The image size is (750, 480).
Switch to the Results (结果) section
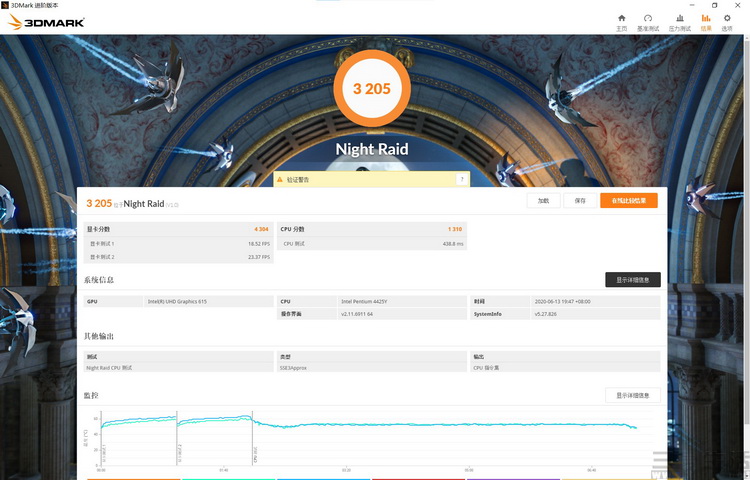point(706,22)
